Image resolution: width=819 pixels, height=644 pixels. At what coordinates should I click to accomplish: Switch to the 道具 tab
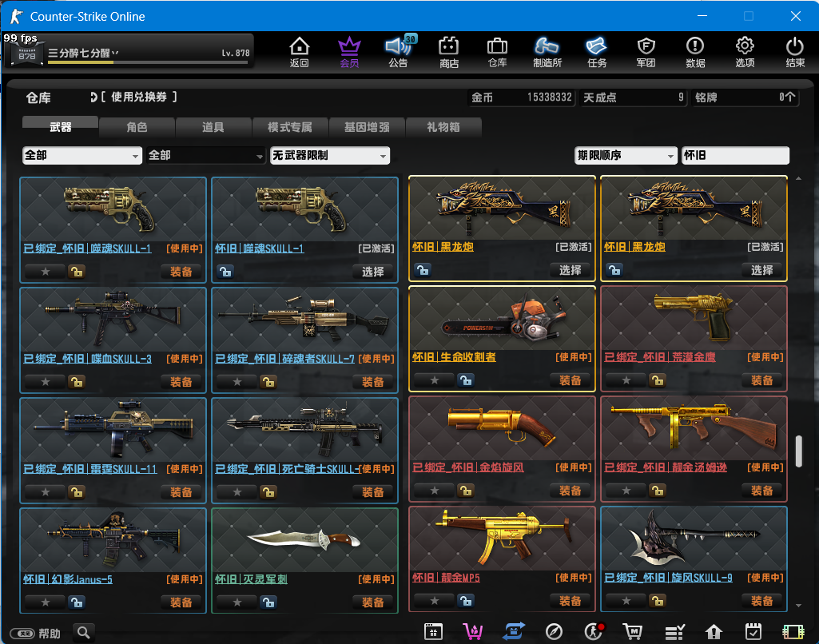[x=213, y=127]
